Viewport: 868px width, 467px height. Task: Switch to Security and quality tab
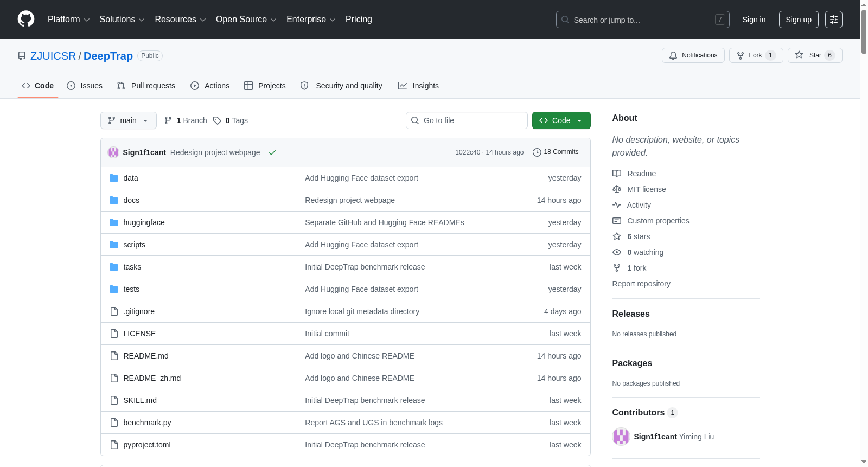click(x=341, y=86)
